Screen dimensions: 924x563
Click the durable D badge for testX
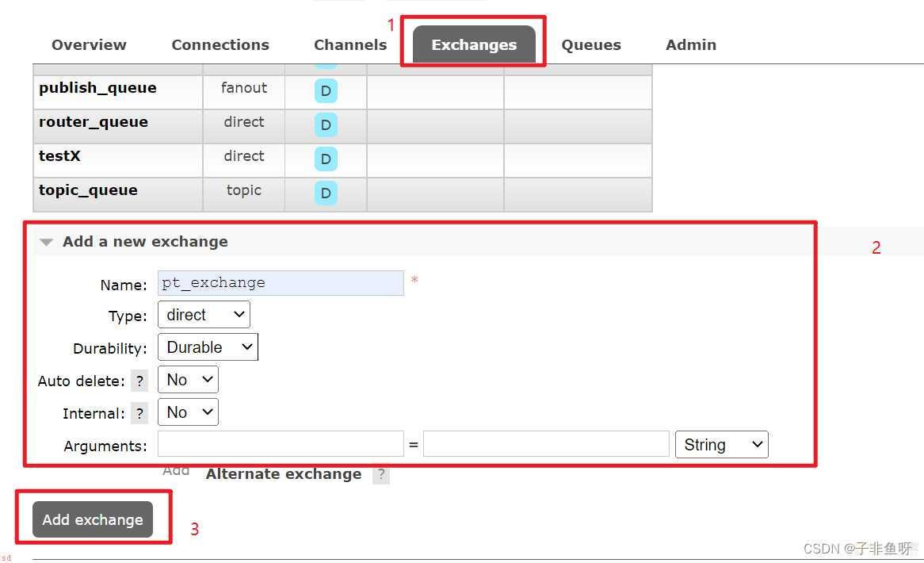(326, 159)
